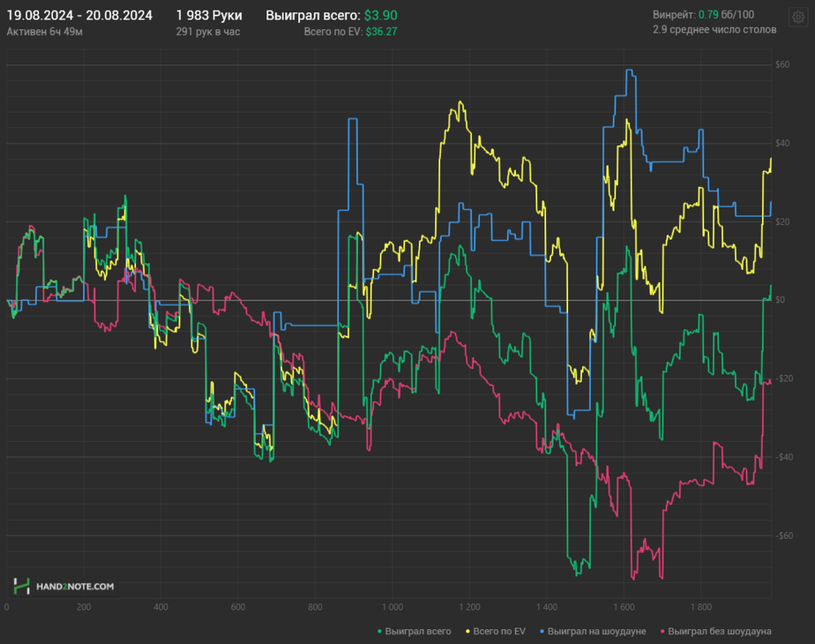
Task: Click the green 'Выиграл всего' legend dot
Action: pos(380,632)
